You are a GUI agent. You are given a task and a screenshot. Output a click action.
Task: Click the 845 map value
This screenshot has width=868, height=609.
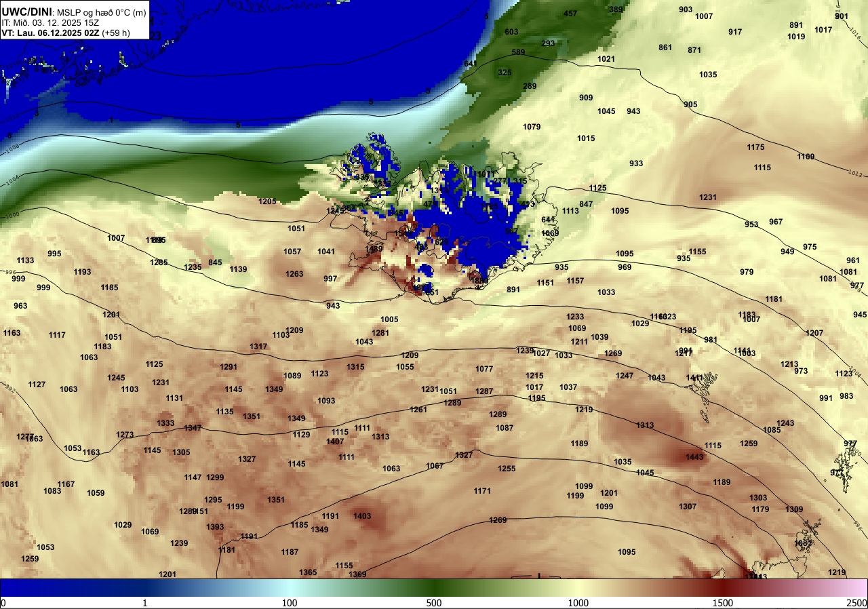click(x=215, y=262)
